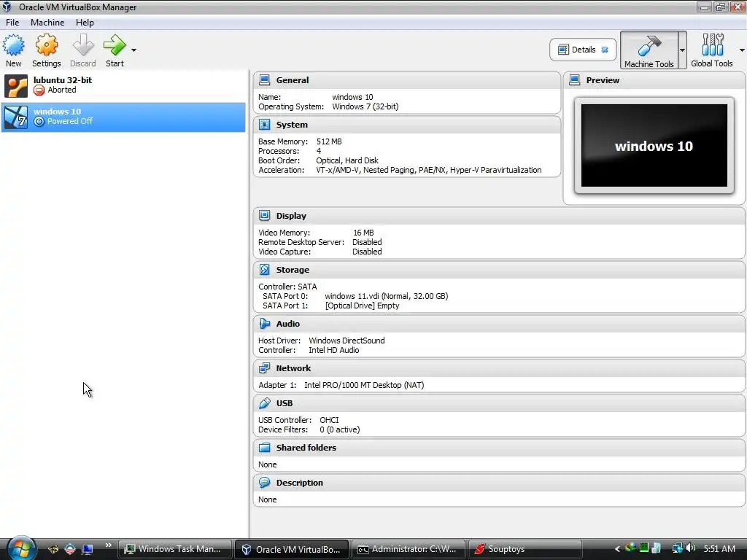Click the volume speaker tray icon
This screenshot has width=747, height=560.
tap(690, 548)
